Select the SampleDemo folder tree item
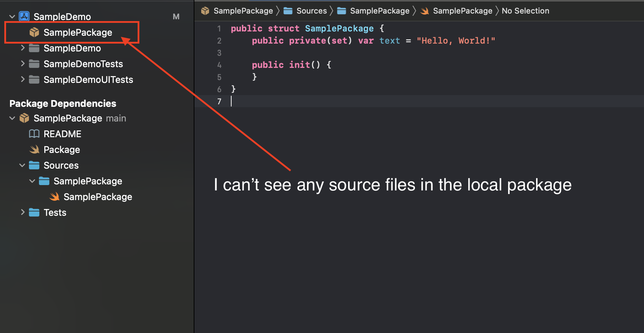Image resolution: width=644 pixels, height=333 pixels. click(72, 48)
